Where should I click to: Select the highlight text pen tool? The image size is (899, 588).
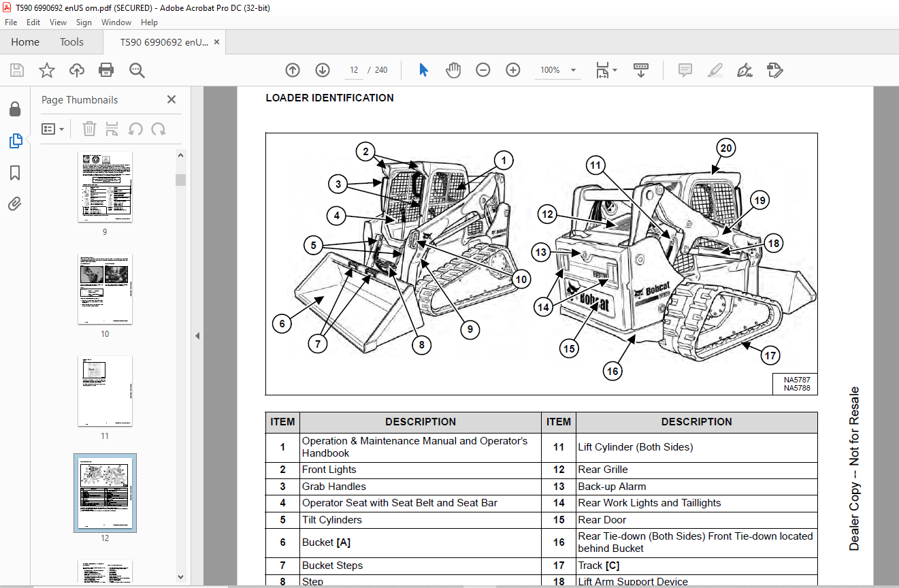(715, 70)
